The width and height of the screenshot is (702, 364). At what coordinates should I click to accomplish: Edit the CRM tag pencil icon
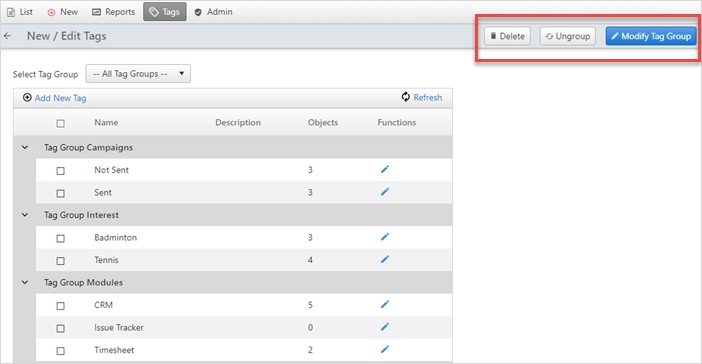coord(385,304)
